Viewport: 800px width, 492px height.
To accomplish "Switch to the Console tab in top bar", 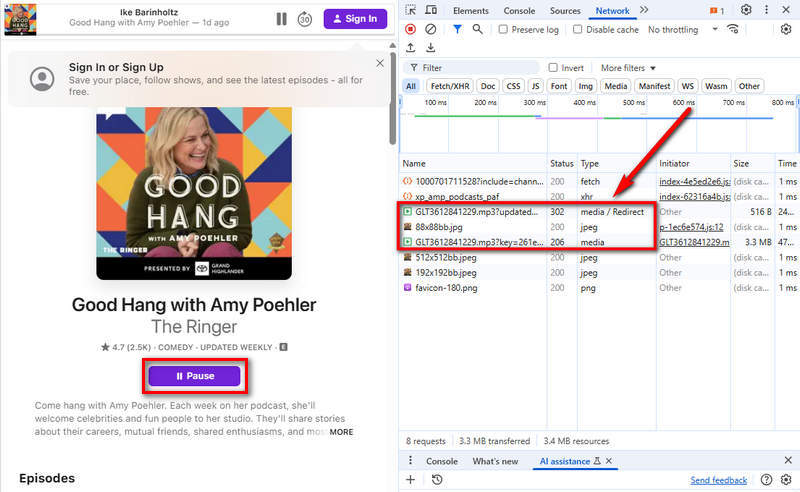I will [x=519, y=11].
